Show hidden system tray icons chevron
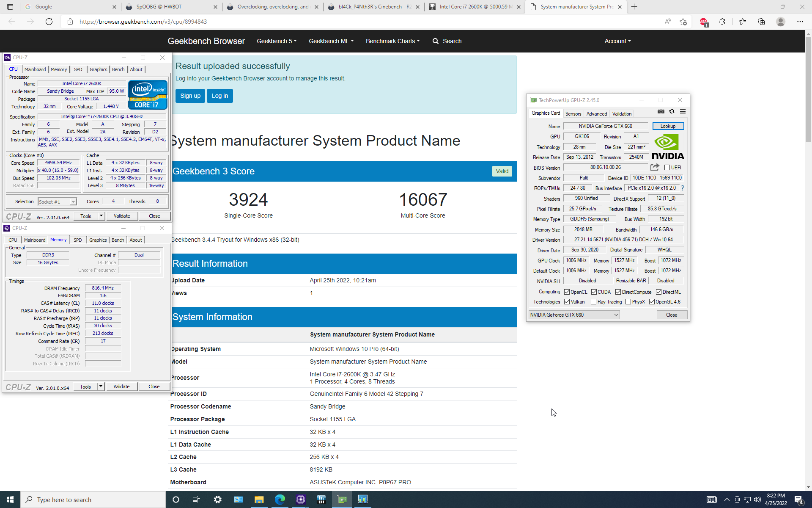812x508 pixels. tap(727, 500)
